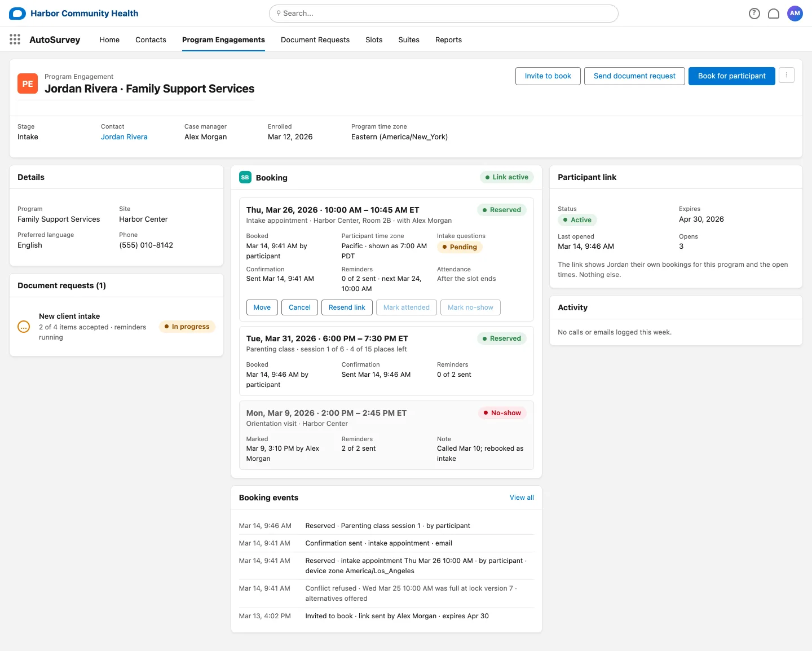This screenshot has height=651, width=812.
Task: Open the Reports tab
Action: tap(448, 39)
